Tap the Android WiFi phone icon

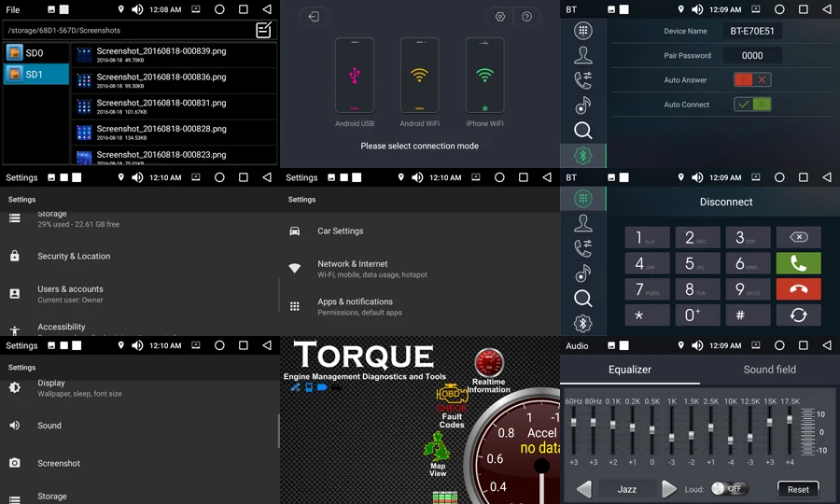click(x=419, y=76)
